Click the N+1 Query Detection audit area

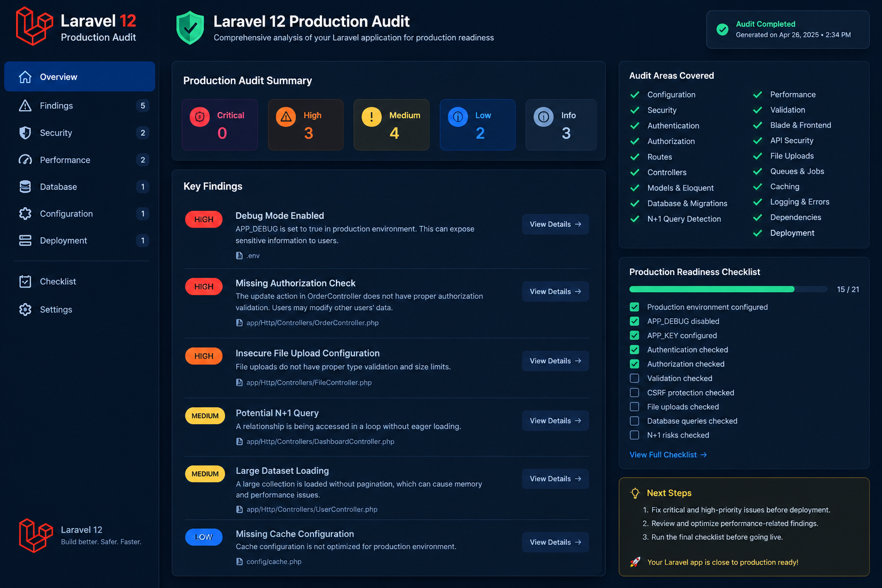pyautogui.click(x=684, y=219)
